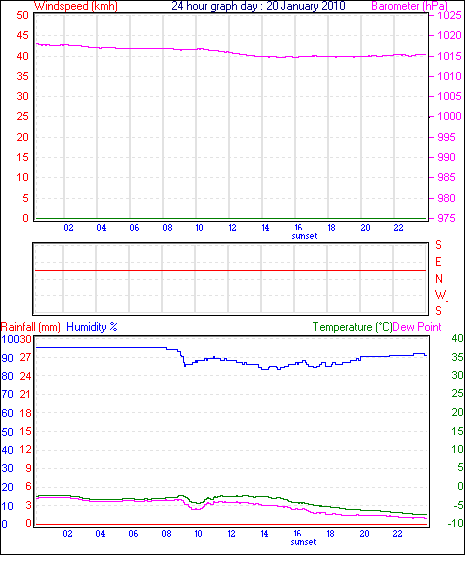Select the '45' value on the windspeed axis
The height and width of the screenshot is (566, 466).
tap(22, 35)
